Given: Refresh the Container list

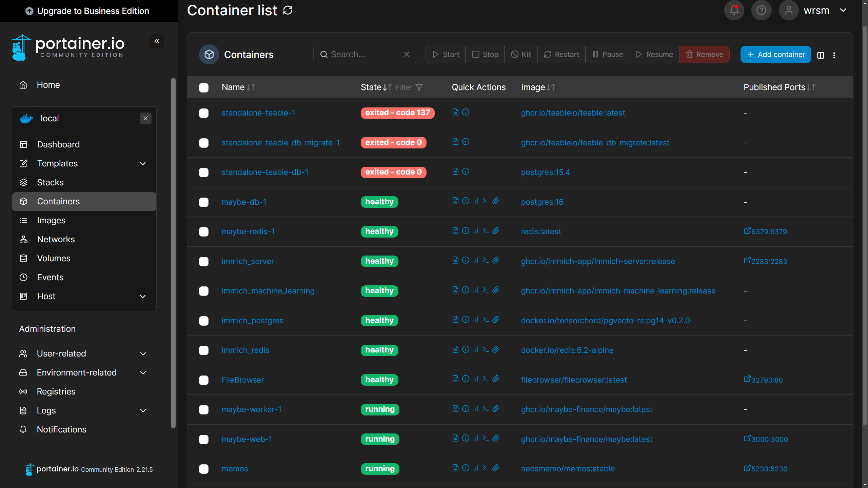Looking at the screenshot, I should point(288,10).
